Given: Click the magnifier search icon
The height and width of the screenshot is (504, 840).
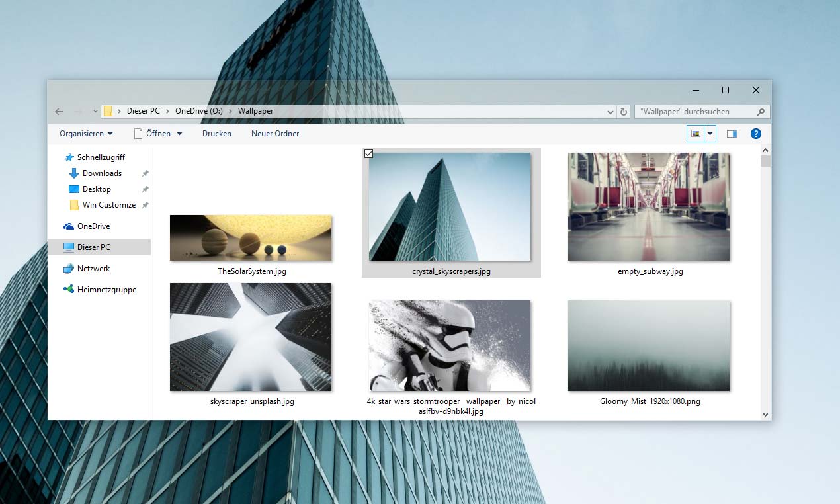Looking at the screenshot, I should (761, 112).
